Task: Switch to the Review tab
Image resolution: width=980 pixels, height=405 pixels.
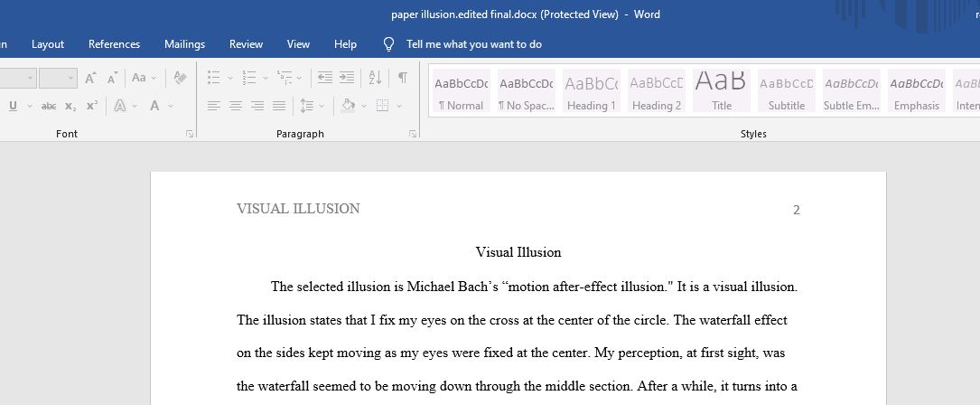Action: [246, 43]
